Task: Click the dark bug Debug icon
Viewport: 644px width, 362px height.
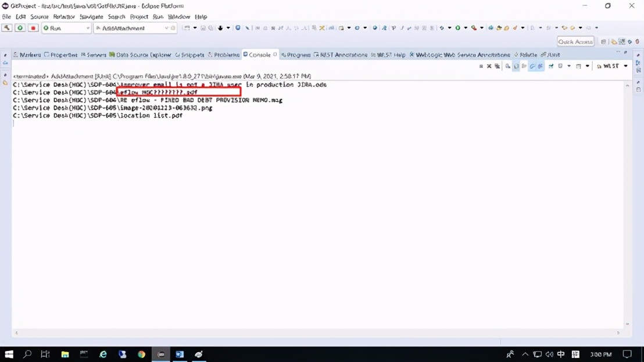Action: (220, 28)
